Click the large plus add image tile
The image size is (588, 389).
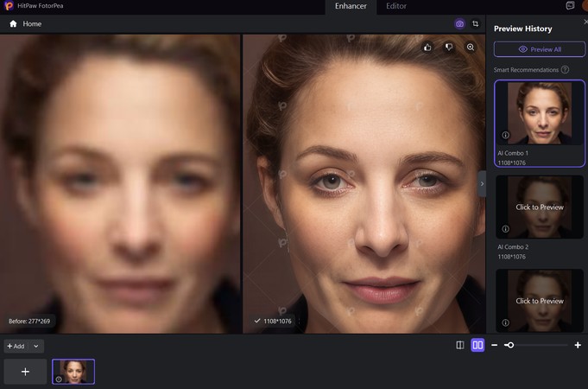click(25, 372)
